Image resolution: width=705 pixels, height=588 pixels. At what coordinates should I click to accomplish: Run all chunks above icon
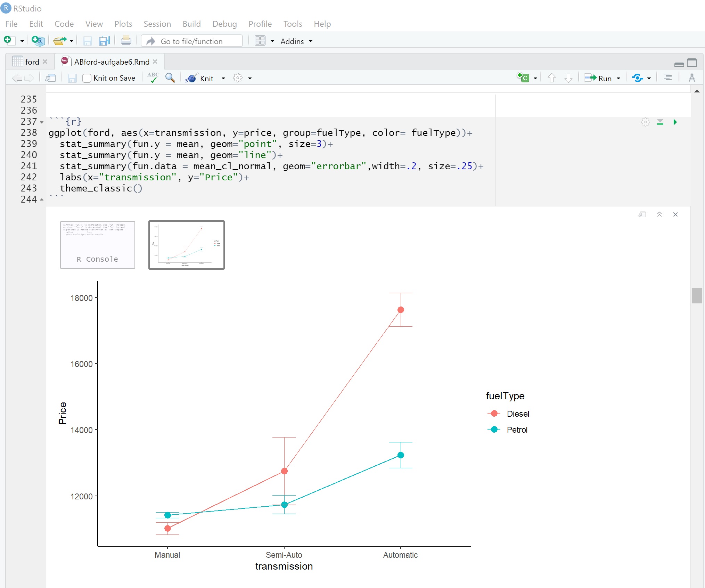pyautogui.click(x=660, y=122)
